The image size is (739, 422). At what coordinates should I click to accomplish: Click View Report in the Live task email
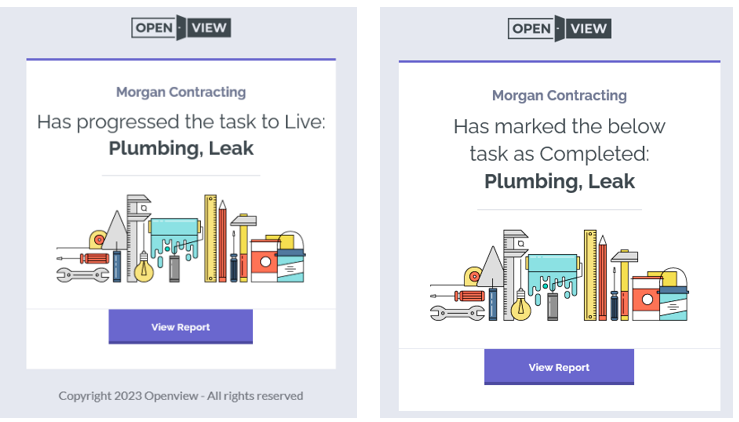click(180, 327)
